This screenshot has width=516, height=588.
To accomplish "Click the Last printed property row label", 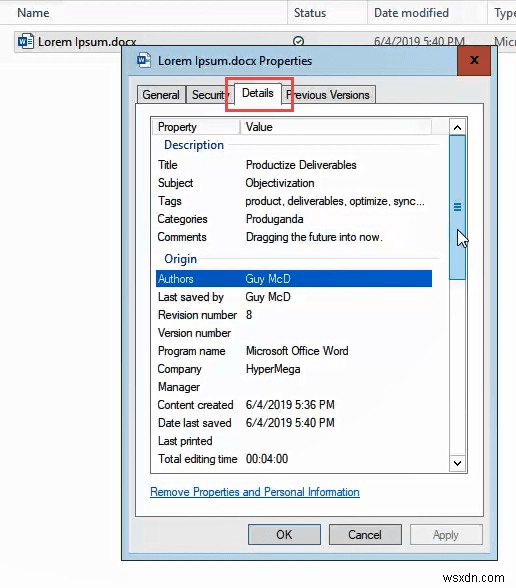I will [185, 441].
